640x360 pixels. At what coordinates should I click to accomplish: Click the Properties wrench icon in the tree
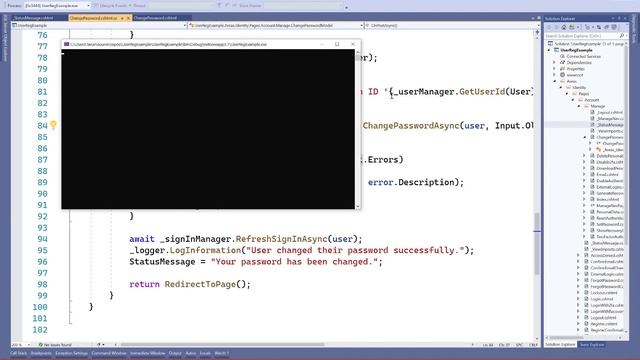coord(562,69)
